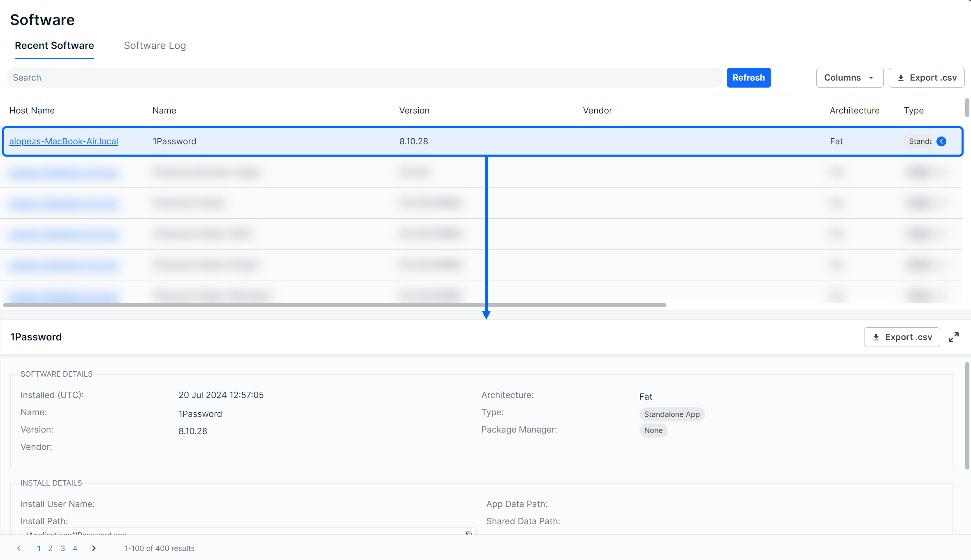
Task: Go to previous results page arrow
Action: coord(19,548)
